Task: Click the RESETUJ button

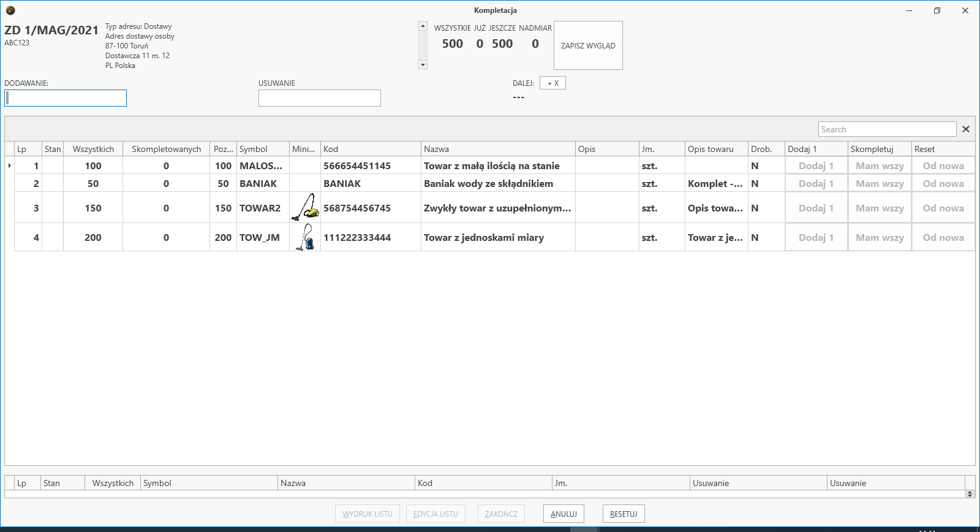Action: tap(624, 514)
